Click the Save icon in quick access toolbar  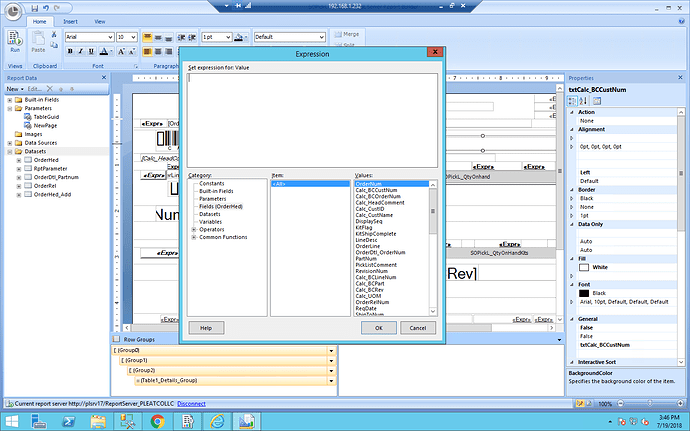35,8
